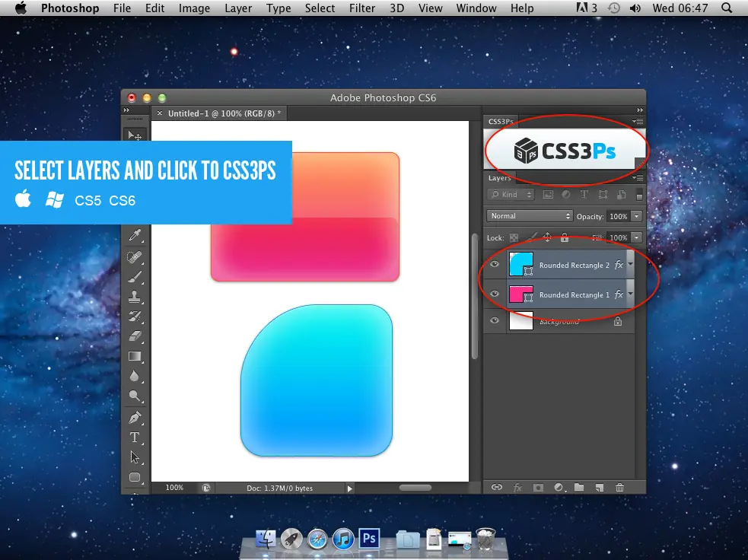Select the Path Selection tool
The height and width of the screenshot is (560, 748).
pos(135,457)
